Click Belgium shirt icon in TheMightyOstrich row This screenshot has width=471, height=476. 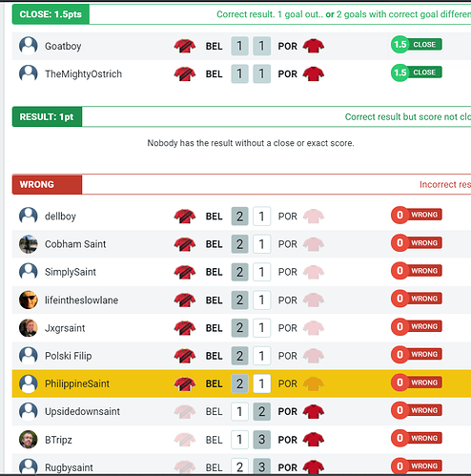click(185, 73)
